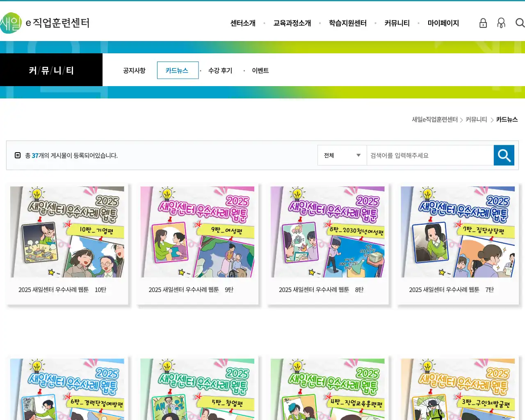Focus the 검색어를 입력해주세요 search field
The image size is (525, 420).
click(430, 155)
